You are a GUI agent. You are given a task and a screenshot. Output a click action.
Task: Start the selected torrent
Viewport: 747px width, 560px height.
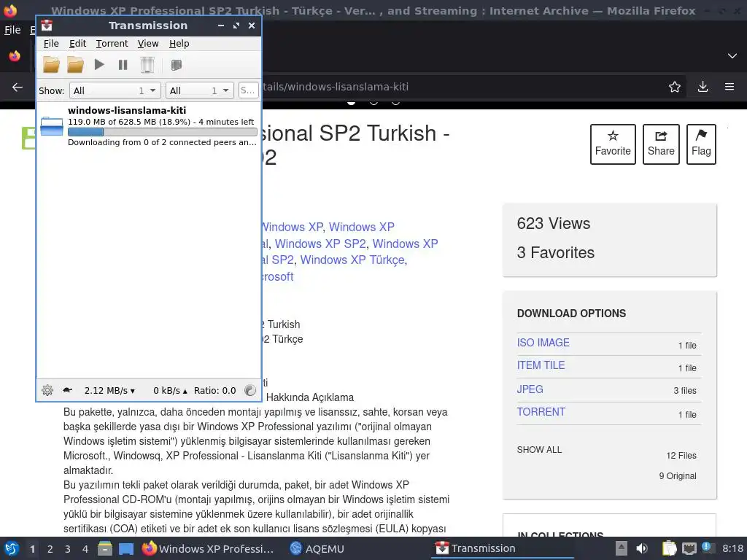99,64
